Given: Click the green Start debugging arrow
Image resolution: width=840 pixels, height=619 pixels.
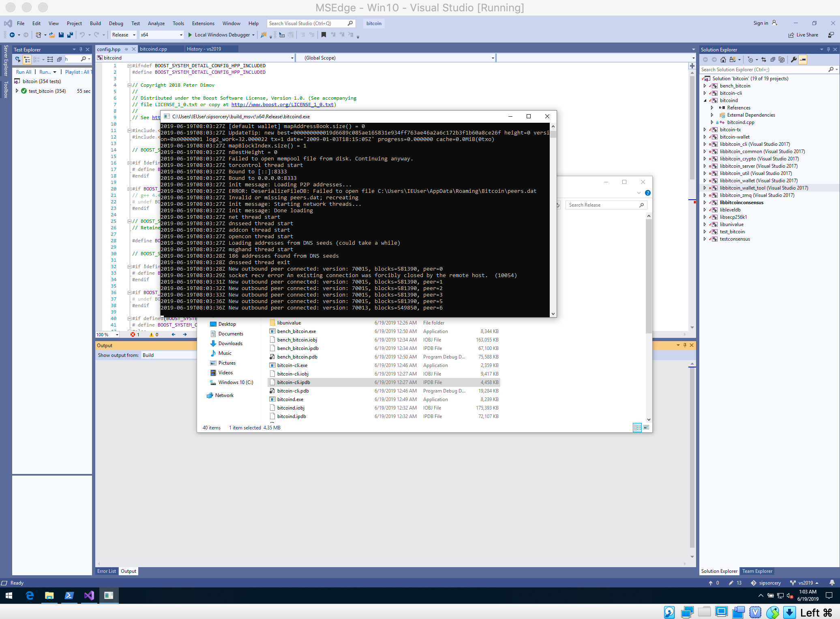Looking at the screenshot, I should click(190, 35).
